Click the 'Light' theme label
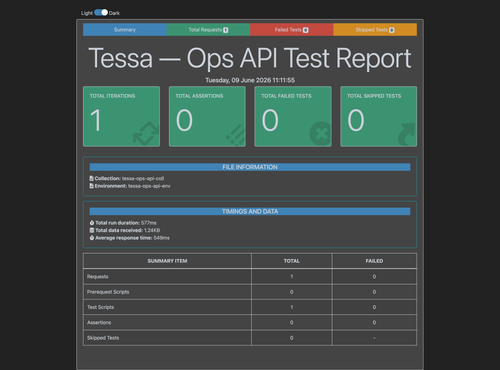The image size is (500, 370). (x=87, y=13)
